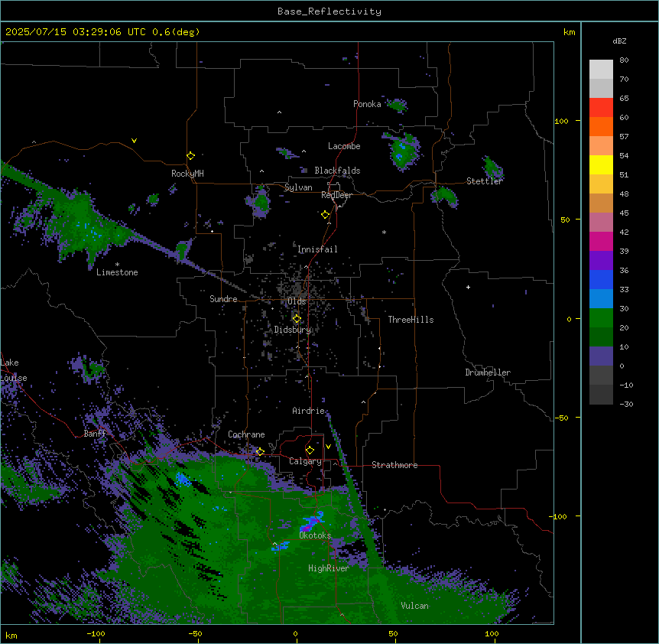659x644 pixels.
Task: Click the Sundre city label
Action: (223, 299)
